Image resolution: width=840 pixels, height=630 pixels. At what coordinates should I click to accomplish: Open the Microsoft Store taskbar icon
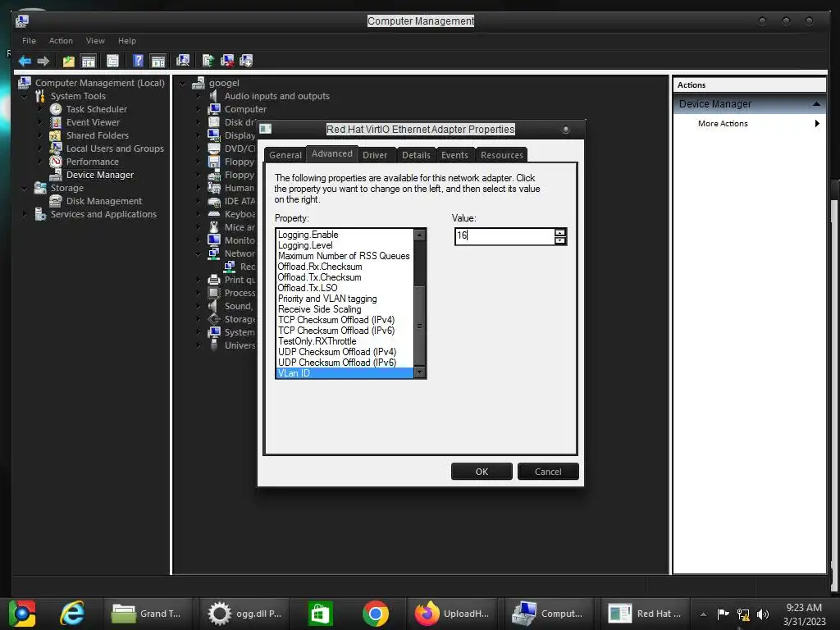(x=321, y=614)
